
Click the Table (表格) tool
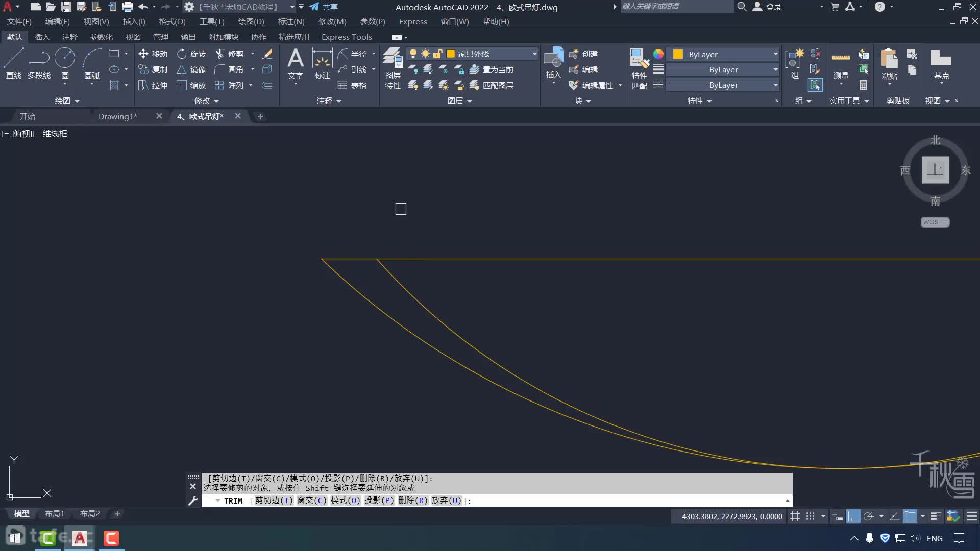[x=352, y=85]
